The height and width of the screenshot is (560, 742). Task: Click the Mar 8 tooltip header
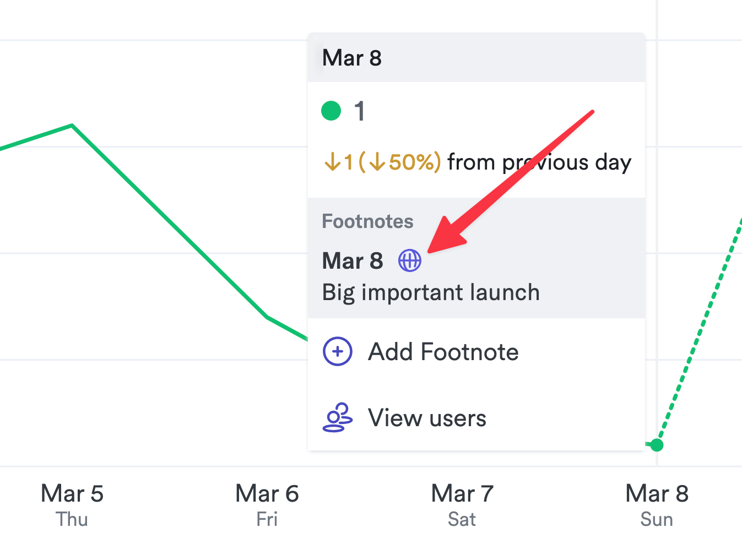(x=352, y=58)
